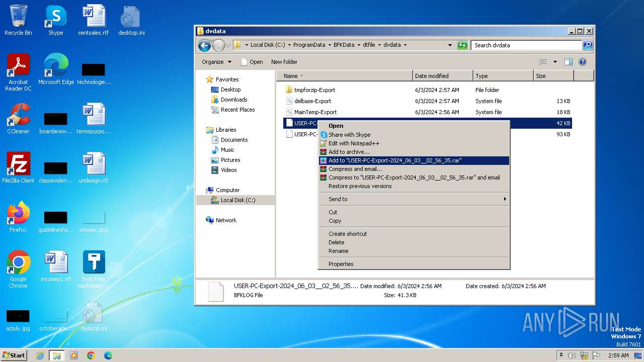
Task: Click the New folder toolbar button
Action: (284, 62)
